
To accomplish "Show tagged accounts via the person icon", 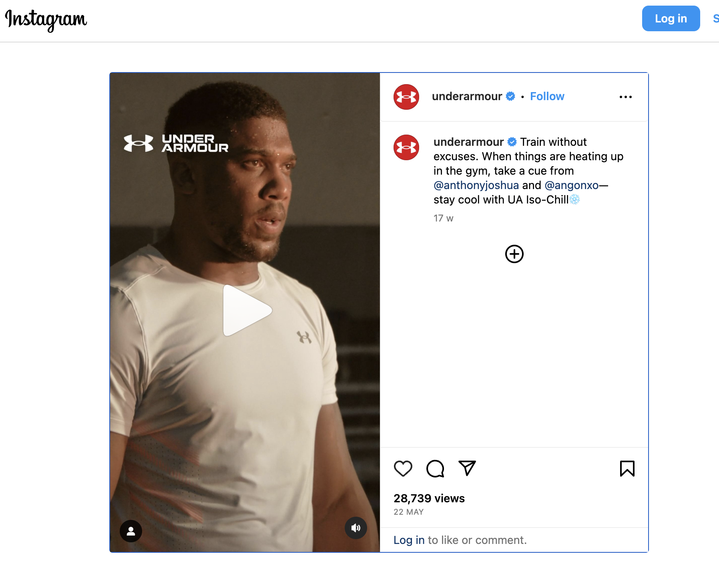I will [x=131, y=530].
